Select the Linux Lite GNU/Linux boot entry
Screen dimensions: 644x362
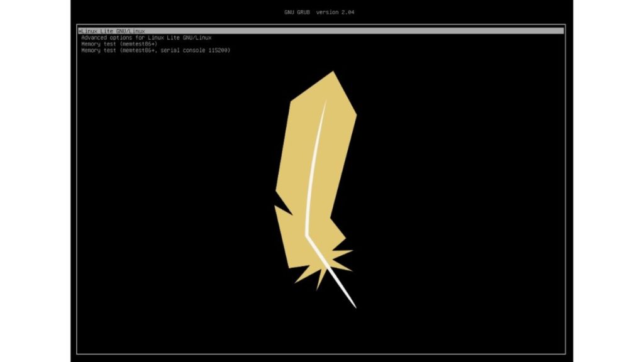321,31
